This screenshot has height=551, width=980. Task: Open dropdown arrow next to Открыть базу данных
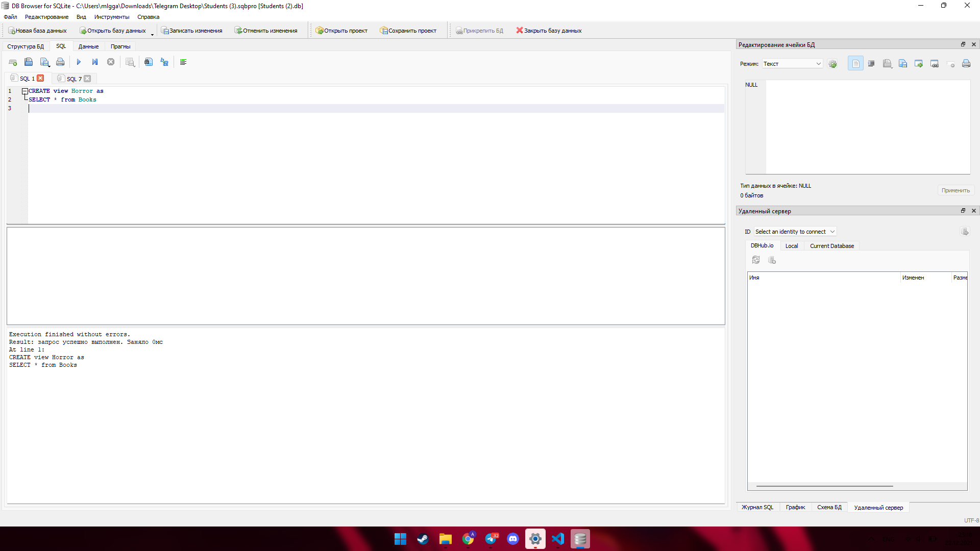point(152,34)
